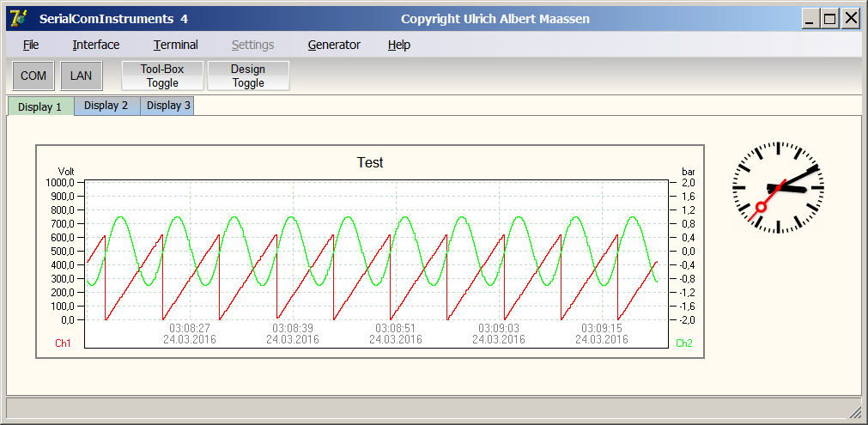Open the Terminal menu
The height and width of the screenshot is (425, 868).
coord(176,45)
